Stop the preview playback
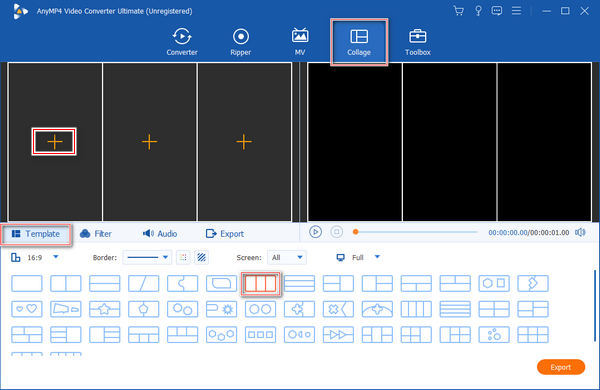The width and height of the screenshot is (600, 390). pyautogui.click(x=337, y=232)
